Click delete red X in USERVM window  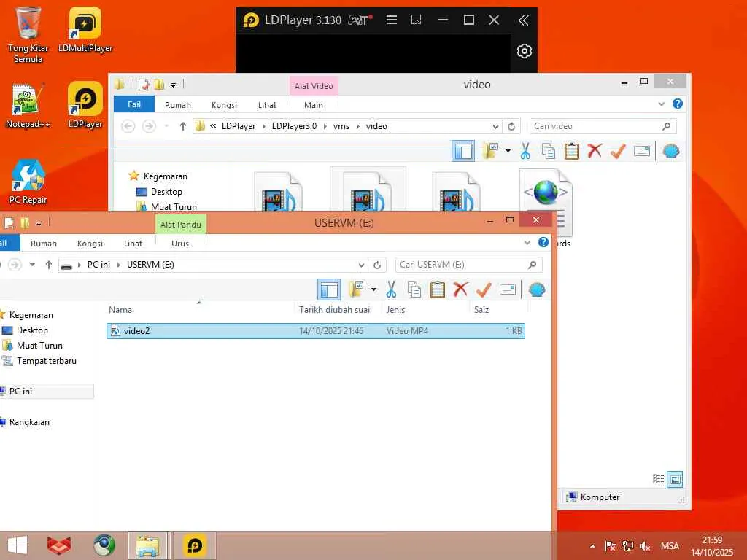[460, 289]
